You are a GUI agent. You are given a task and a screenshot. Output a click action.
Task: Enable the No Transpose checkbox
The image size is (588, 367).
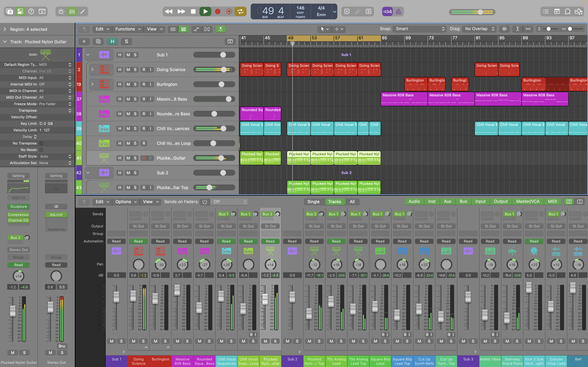pyautogui.click(x=41, y=143)
